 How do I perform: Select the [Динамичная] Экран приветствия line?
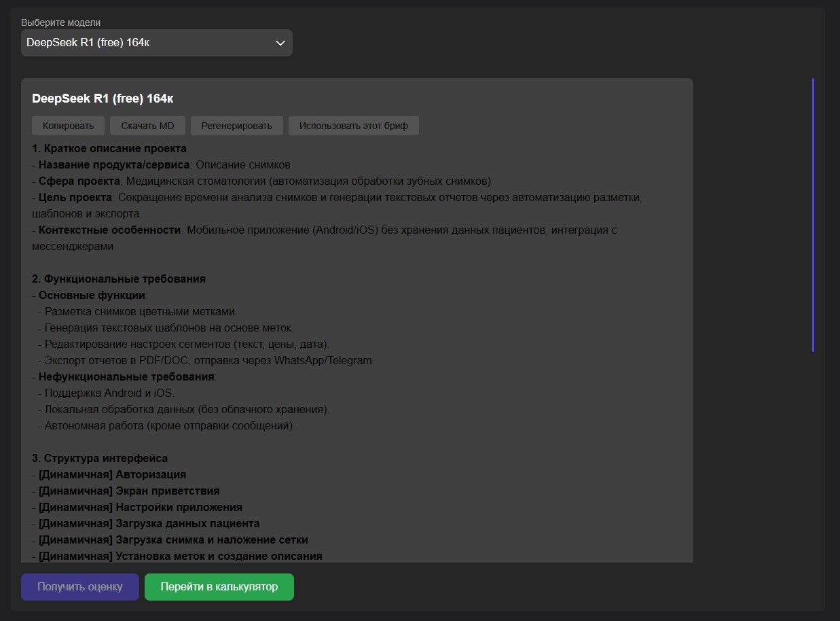(x=129, y=491)
